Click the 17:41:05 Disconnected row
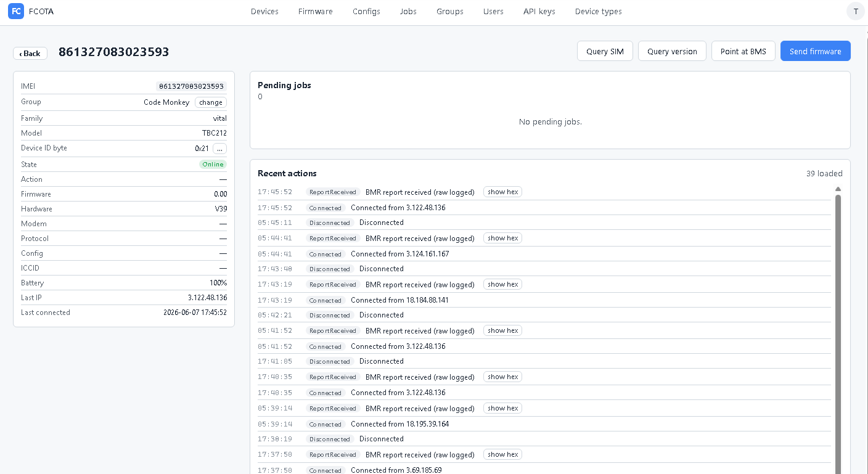The width and height of the screenshot is (868, 474). coord(544,361)
